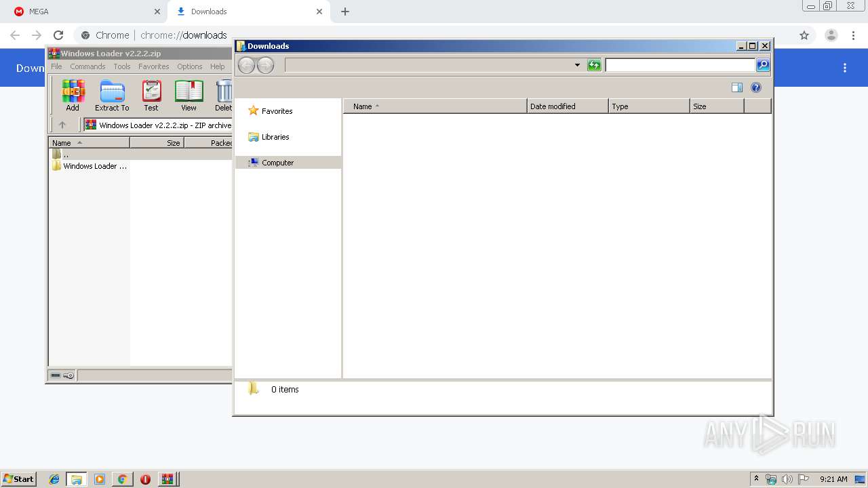The width and height of the screenshot is (868, 488).
Task: Select Computer in the navigation pane
Action: pos(288,163)
